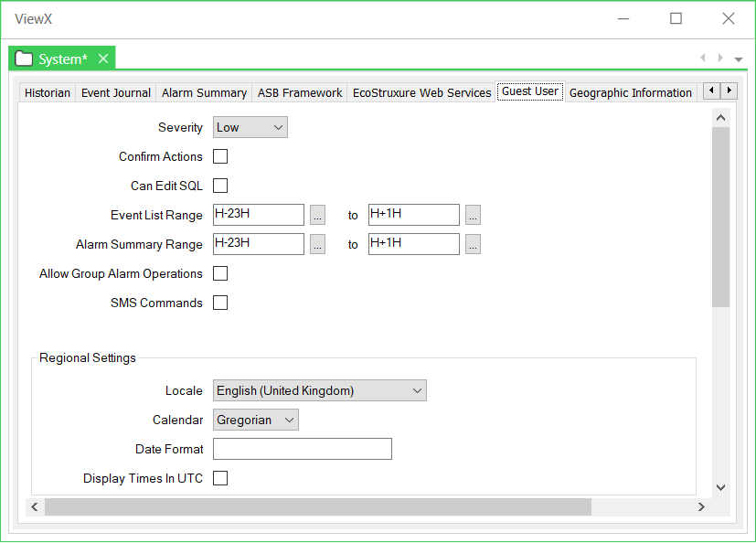Viewport: 756px width, 543px height.
Task: Tick the Can Edit SQL checkbox
Action: pyautogui.click(x=220, y=186)
